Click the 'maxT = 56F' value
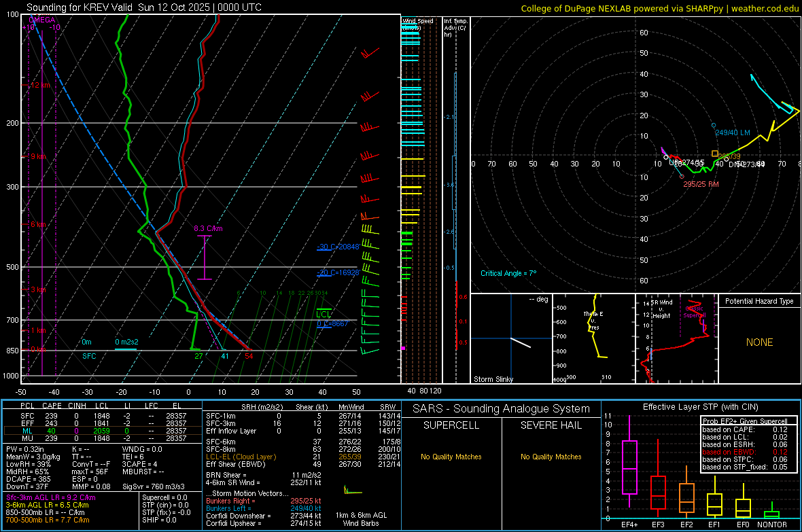Image resolution: width=802 pixels, height=532 pixels. pos(90,472)
